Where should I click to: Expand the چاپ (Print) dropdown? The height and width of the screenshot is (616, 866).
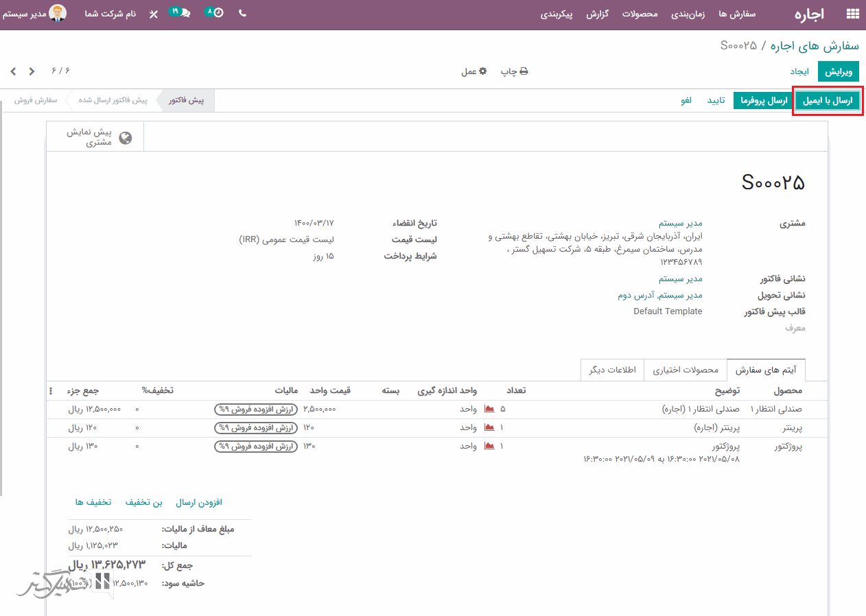pyautogui.click(x=514, y=71)
